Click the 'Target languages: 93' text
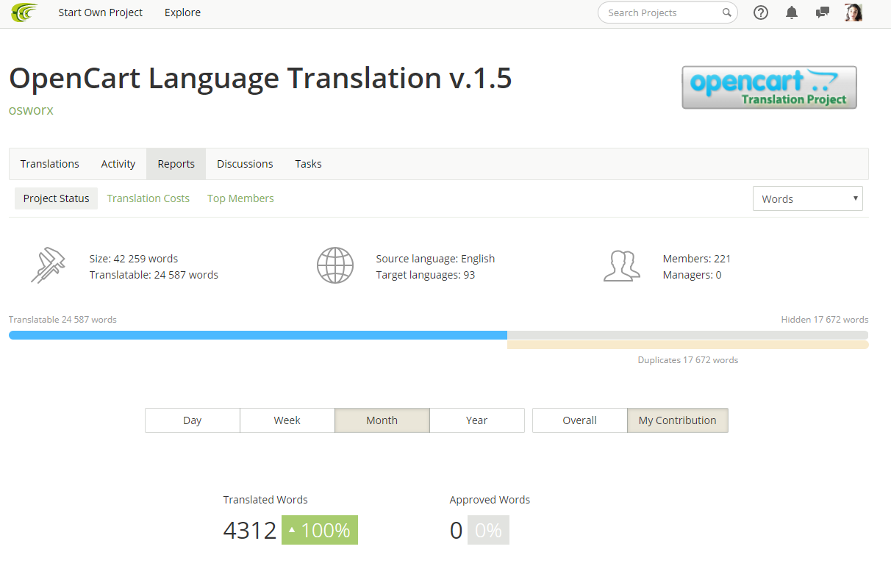This screenshot has width=891, height=588. [426, 275]
